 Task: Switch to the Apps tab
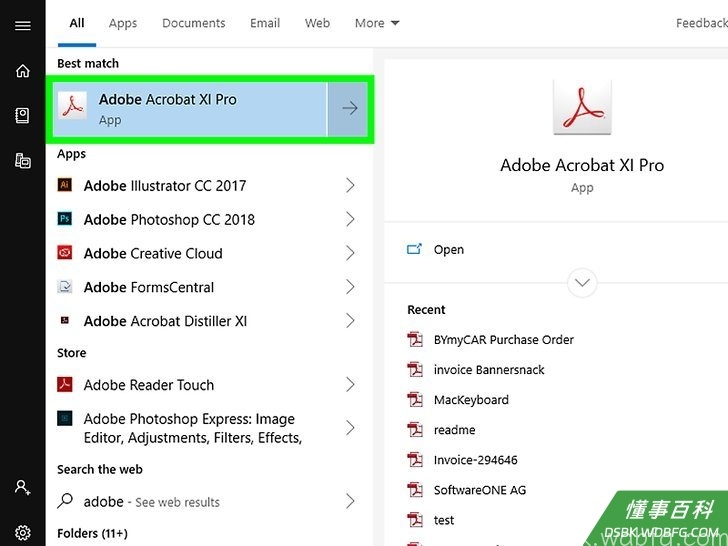coord(123,23)
